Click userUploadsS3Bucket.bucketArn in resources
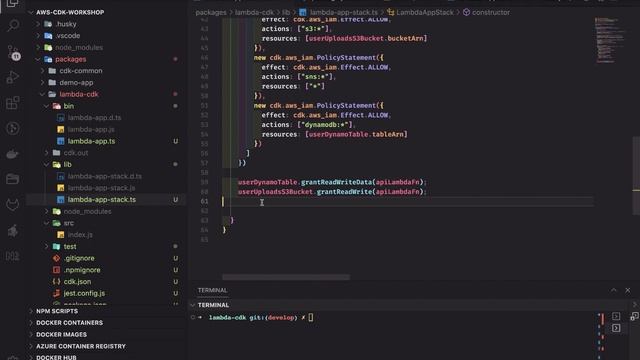640x360 pixels. point(366,38)
